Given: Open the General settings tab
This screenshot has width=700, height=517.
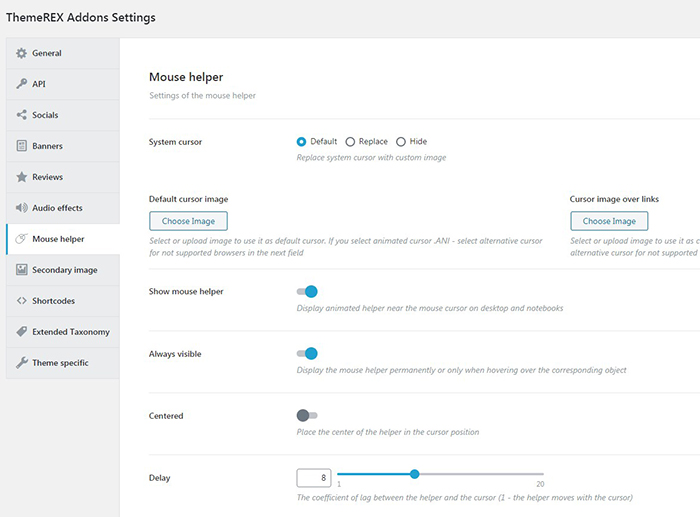Looking at the screenshot, I should pyautogui.click(x=63, y=53).
